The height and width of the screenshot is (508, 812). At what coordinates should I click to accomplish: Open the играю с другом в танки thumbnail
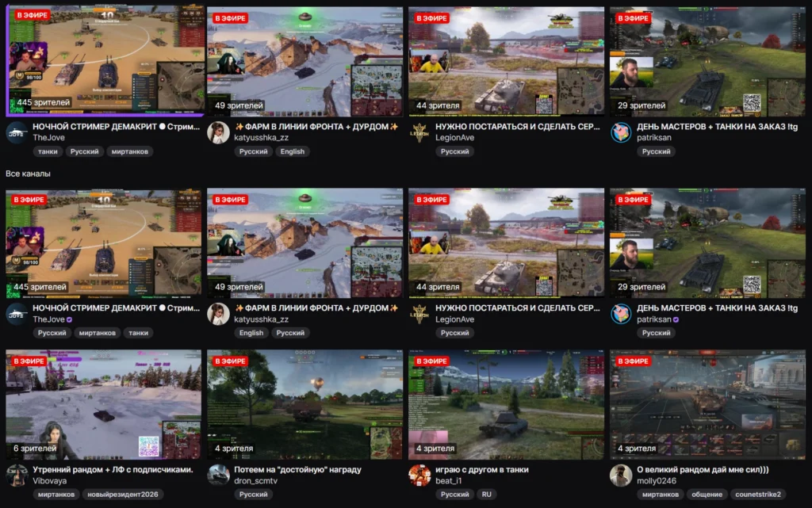(x=506, y=404)
